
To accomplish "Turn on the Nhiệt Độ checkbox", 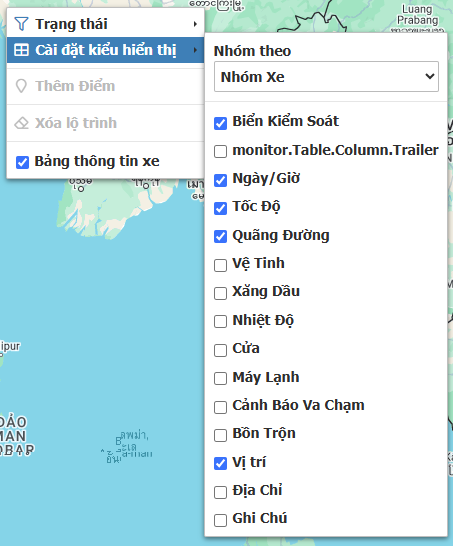I will [220, 321].
